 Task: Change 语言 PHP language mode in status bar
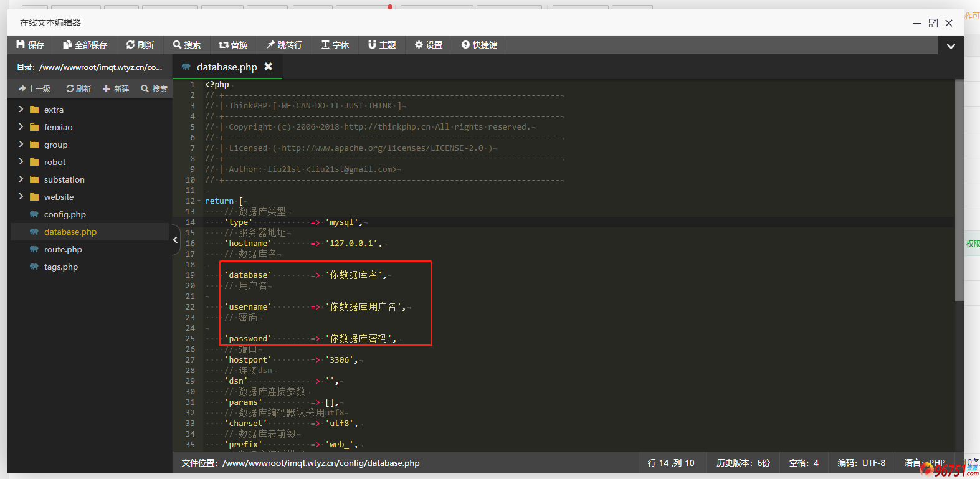pos(925,463)
